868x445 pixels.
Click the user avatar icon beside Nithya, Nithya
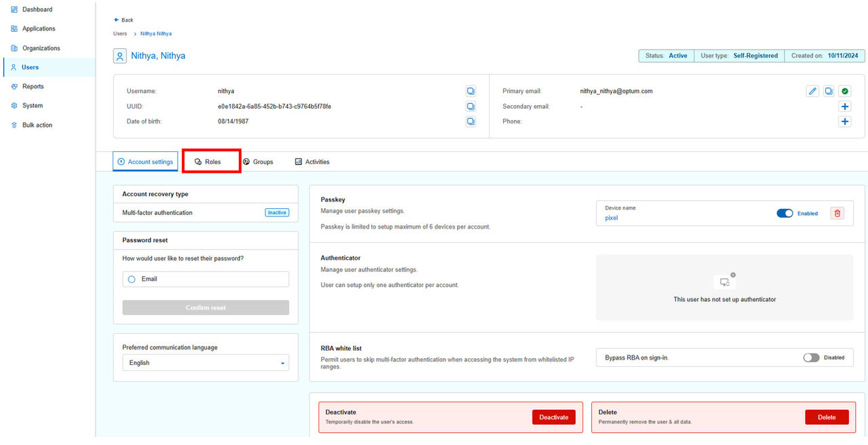[120, 56]
